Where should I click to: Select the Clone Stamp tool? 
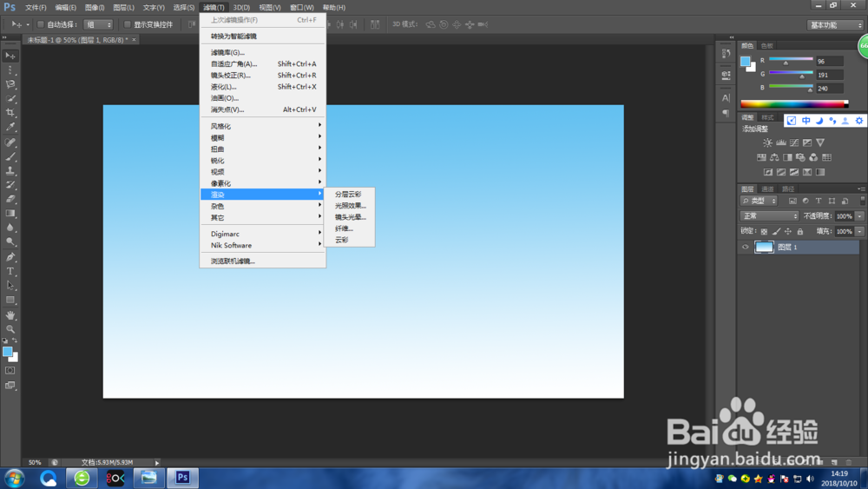coord(10,170)
